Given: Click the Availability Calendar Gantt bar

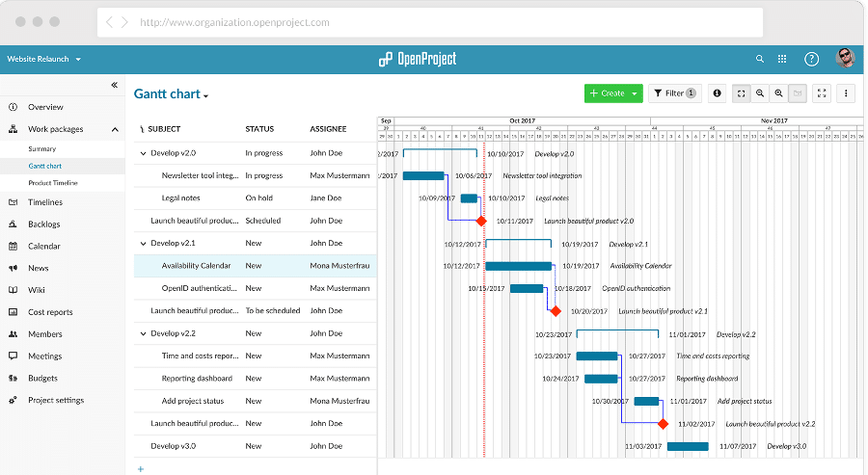Looking at the screenshot, I should pyautogui.click(x=519, y=266).
